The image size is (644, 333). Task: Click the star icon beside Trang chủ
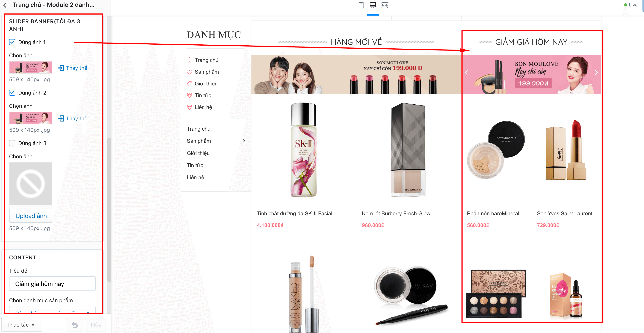[189, 60]
